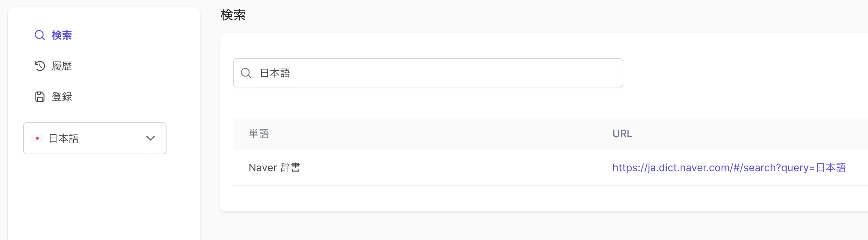Click the magnifier icon inside the search box
Screen dimensions: 868x240
246,73
